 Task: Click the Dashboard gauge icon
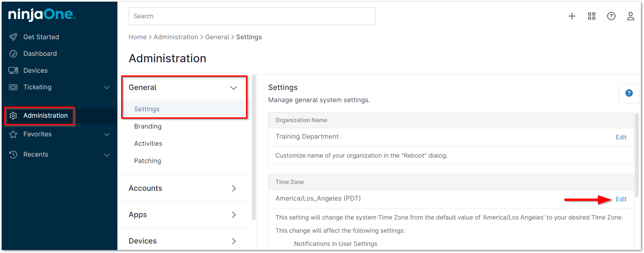coord(13,54)
